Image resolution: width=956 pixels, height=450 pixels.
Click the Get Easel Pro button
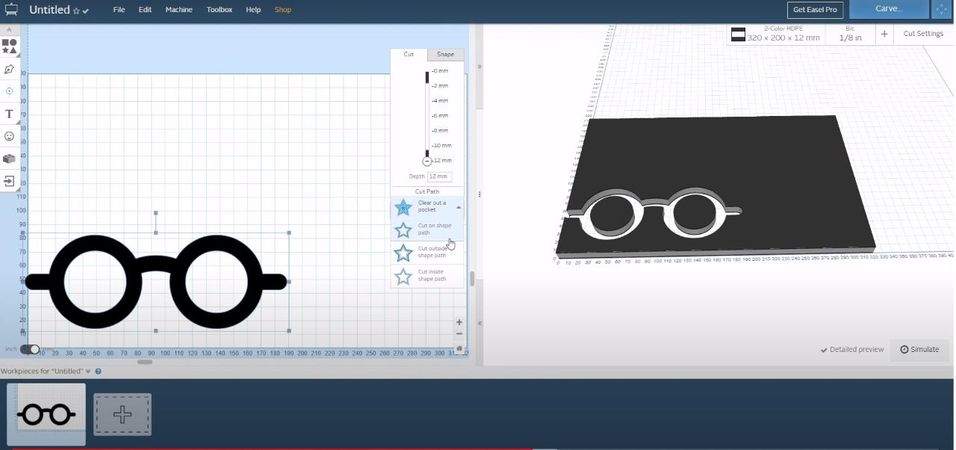(815, 10)
